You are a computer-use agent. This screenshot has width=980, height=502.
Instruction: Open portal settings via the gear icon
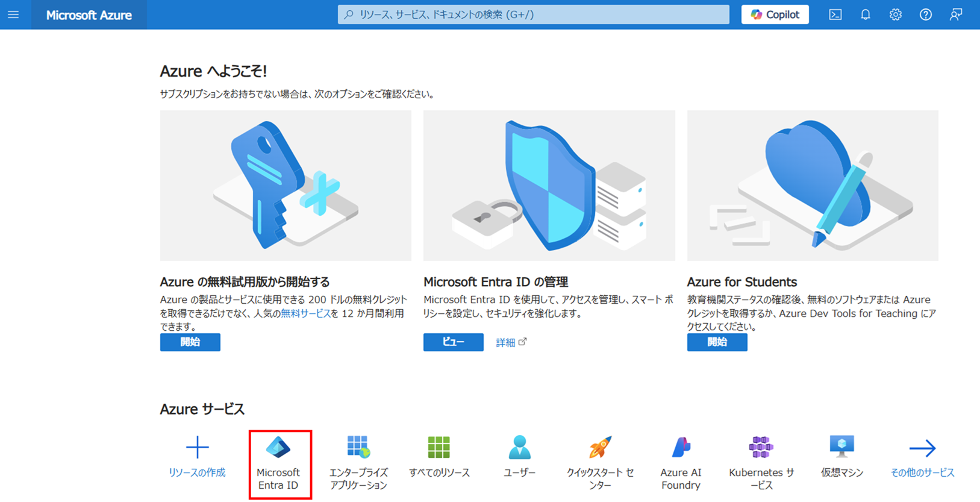coord(896,14)
